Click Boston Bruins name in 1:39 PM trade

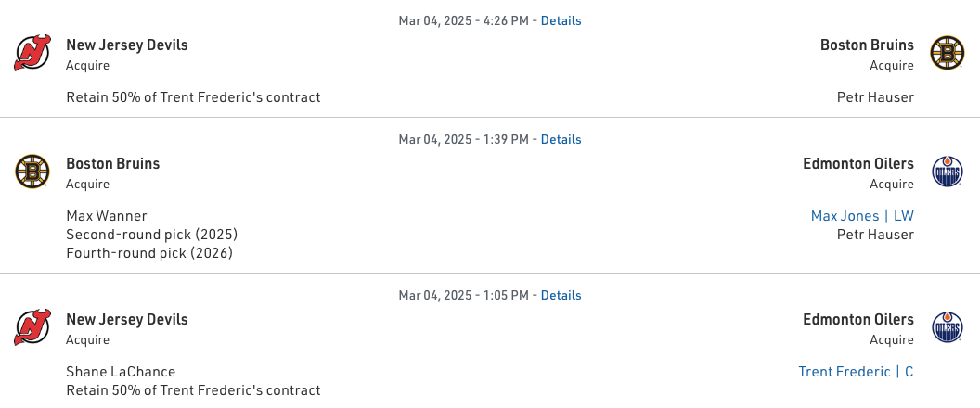pyautogui.click(x=113, y=163)
